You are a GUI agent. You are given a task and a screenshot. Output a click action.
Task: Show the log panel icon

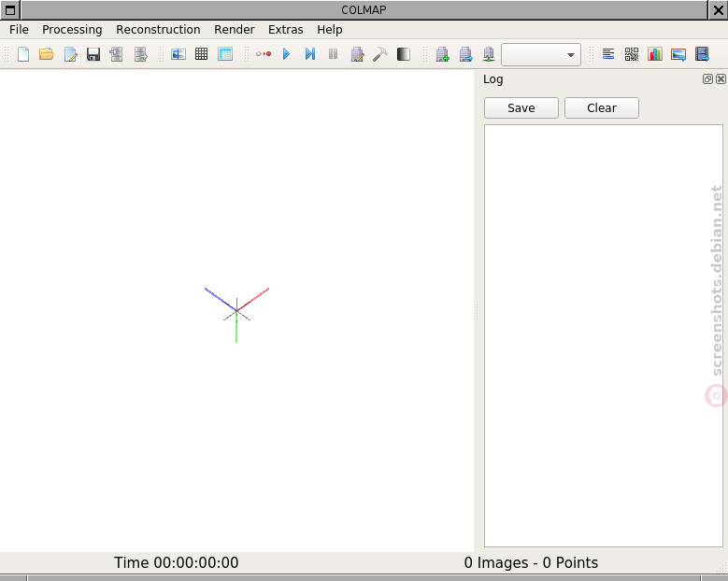(608, 54)
